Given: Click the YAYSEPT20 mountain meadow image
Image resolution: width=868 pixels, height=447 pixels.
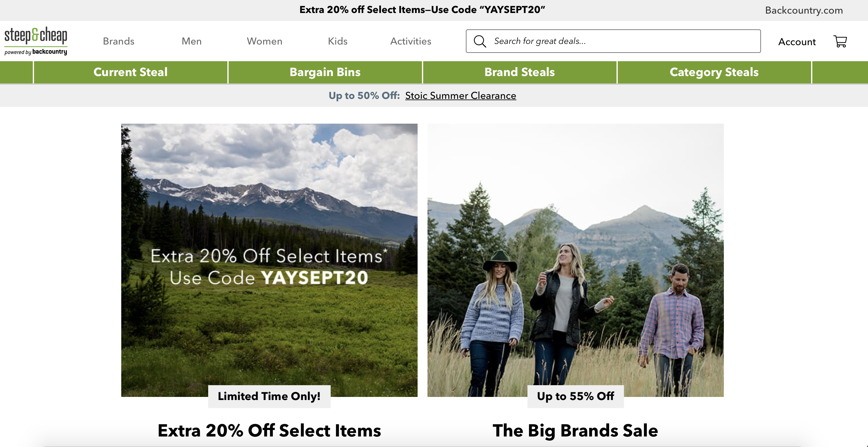Looking at the screenshot, I should pos(269,260).
